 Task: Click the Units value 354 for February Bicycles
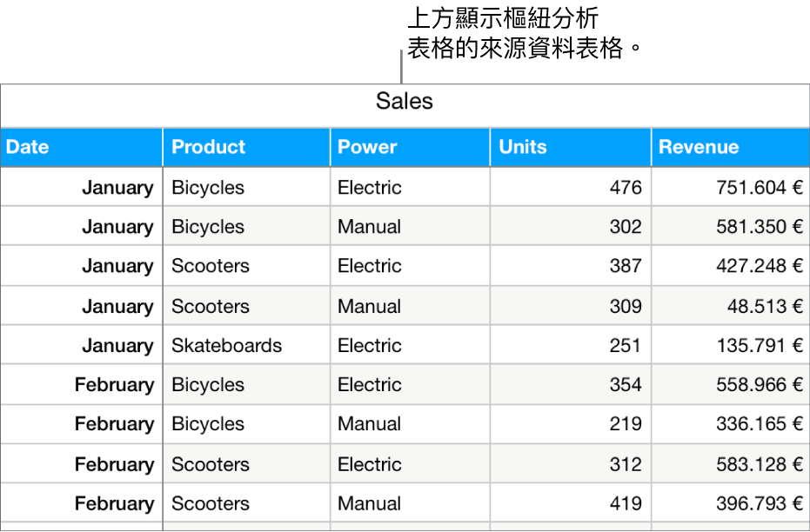pos(629,384)
